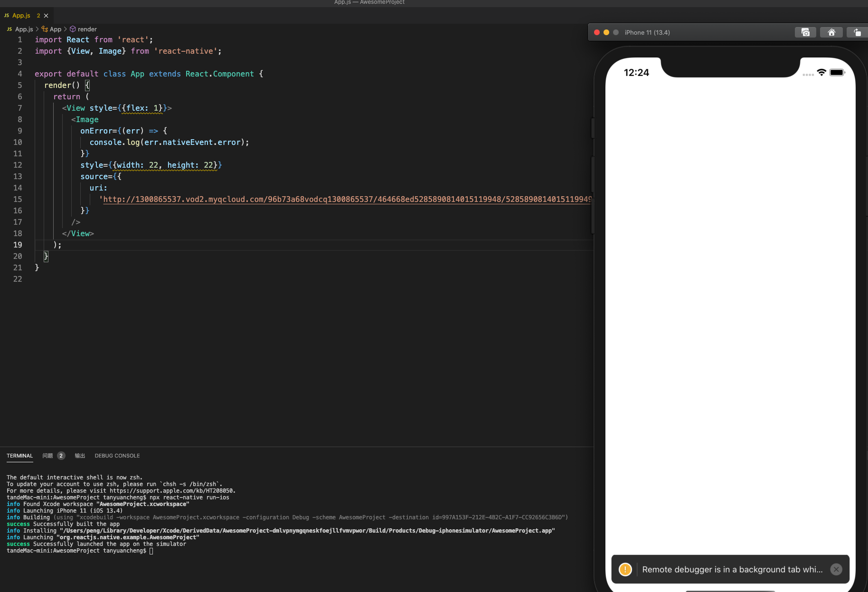Close the App.js editor tab

tap(46, 16)
